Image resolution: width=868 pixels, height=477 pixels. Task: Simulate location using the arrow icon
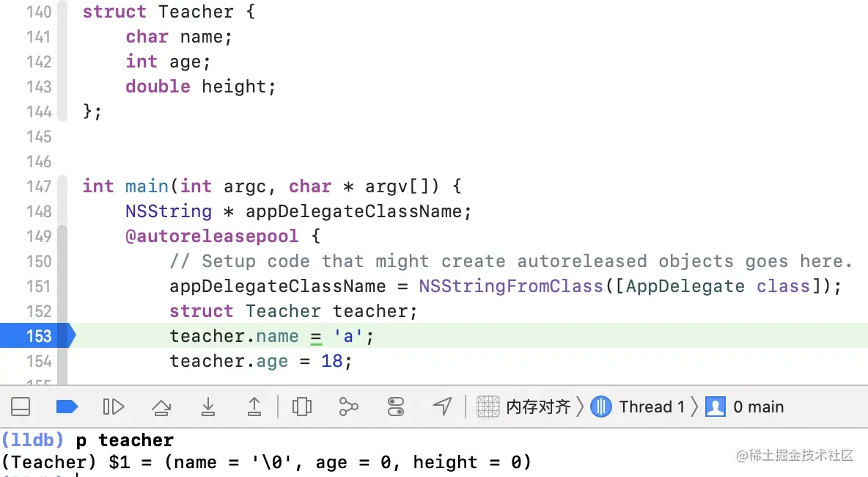tap(442, 407)
